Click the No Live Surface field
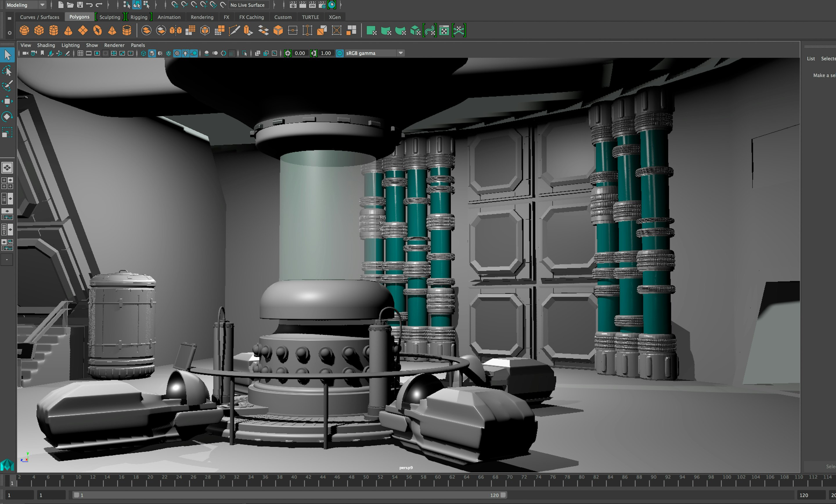Viewport: 836px width, 504px height. [249, 5]
